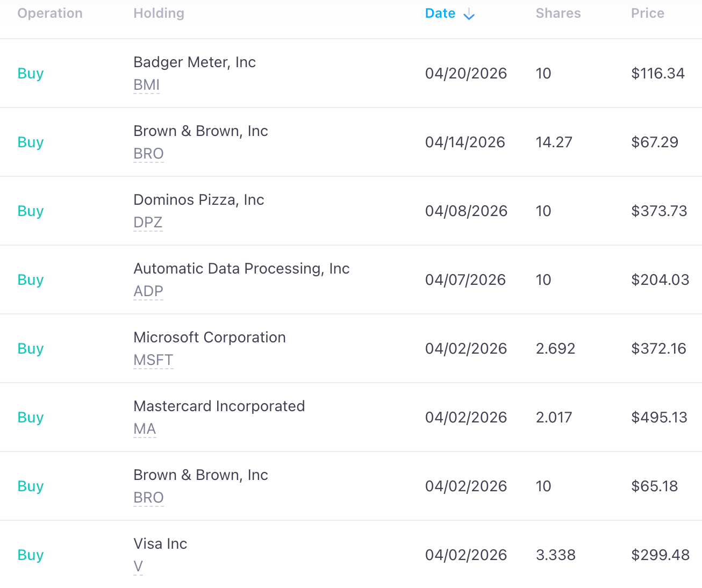Click Buy label for Badger Meter
This screenshot has height=588, width=702.
point(31,74)
